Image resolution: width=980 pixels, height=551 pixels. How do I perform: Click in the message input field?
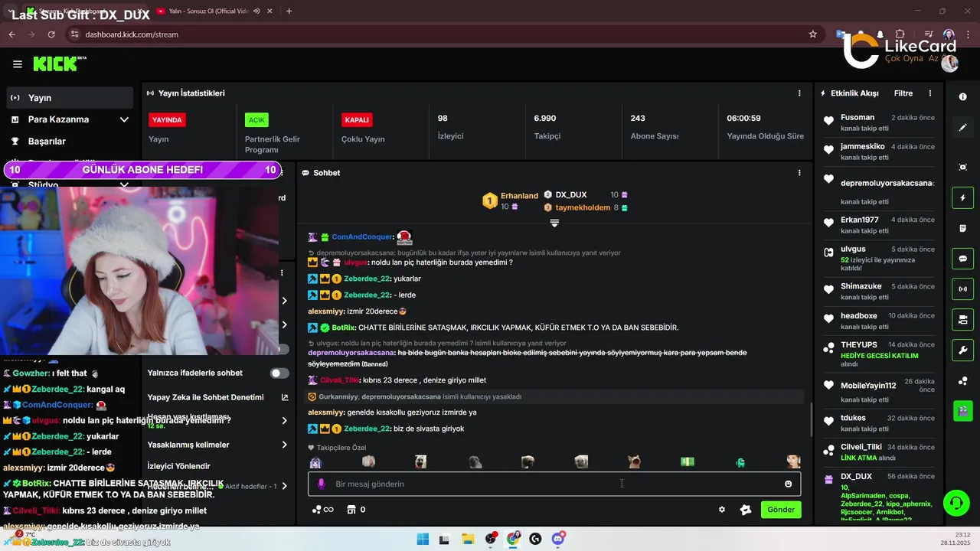(x=554, y=484)
